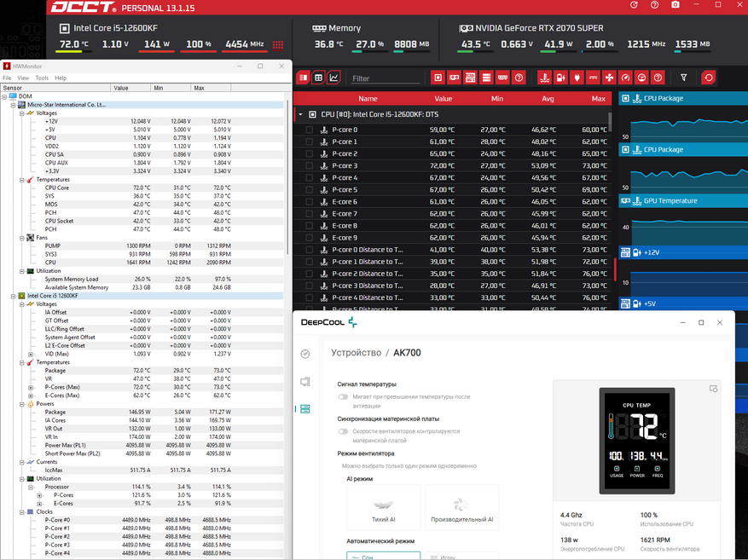Open the Tools menu in HWMonitor
Screen dimensions: 748x560
42,78
